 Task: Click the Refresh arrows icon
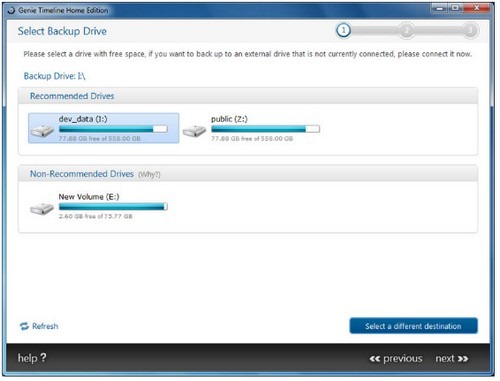pyautogui.click(x=24, y=326)
